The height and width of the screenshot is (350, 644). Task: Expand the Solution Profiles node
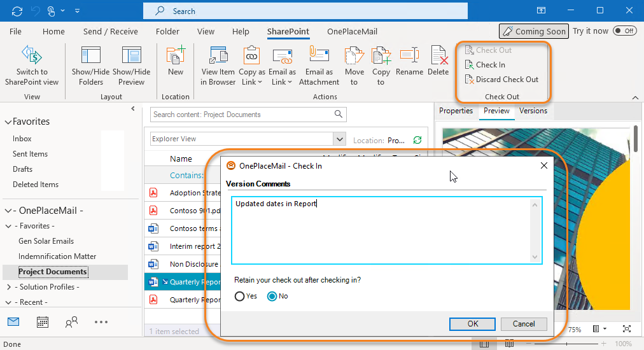coord(9,287)
